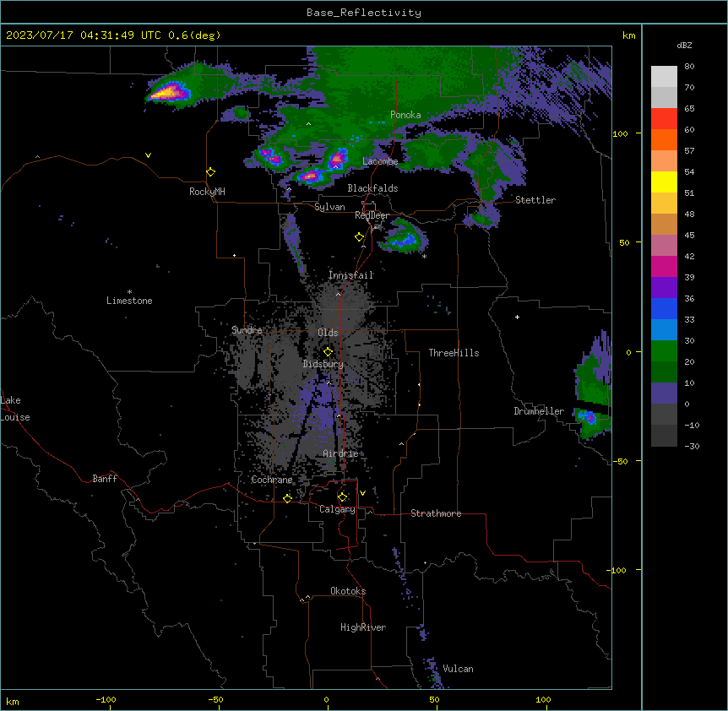728x711 pixels.
Task: Click the Lacombe city label
Action: point(380,161)
